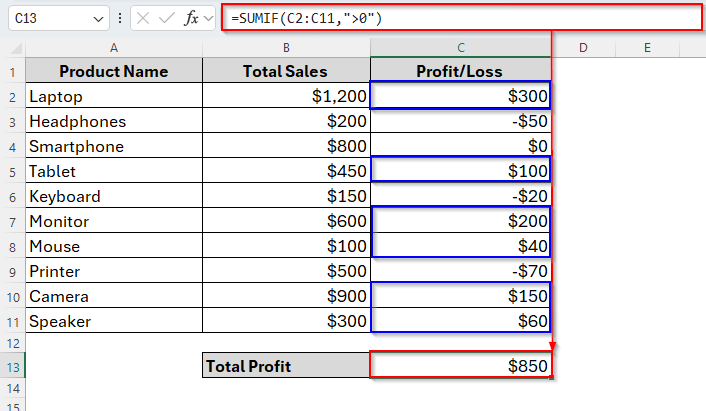Select the Laptop product name cell
706x411 pixels.
coord(113,96)
